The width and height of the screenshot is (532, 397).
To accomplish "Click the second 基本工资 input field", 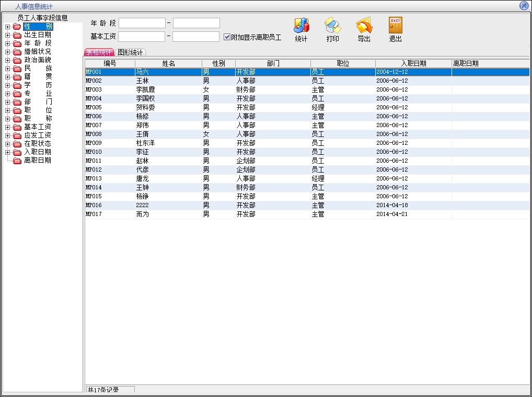I will [196, 37].
